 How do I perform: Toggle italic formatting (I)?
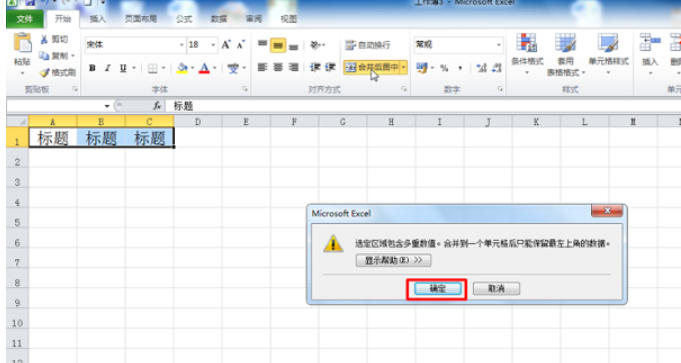coord(107,68)
